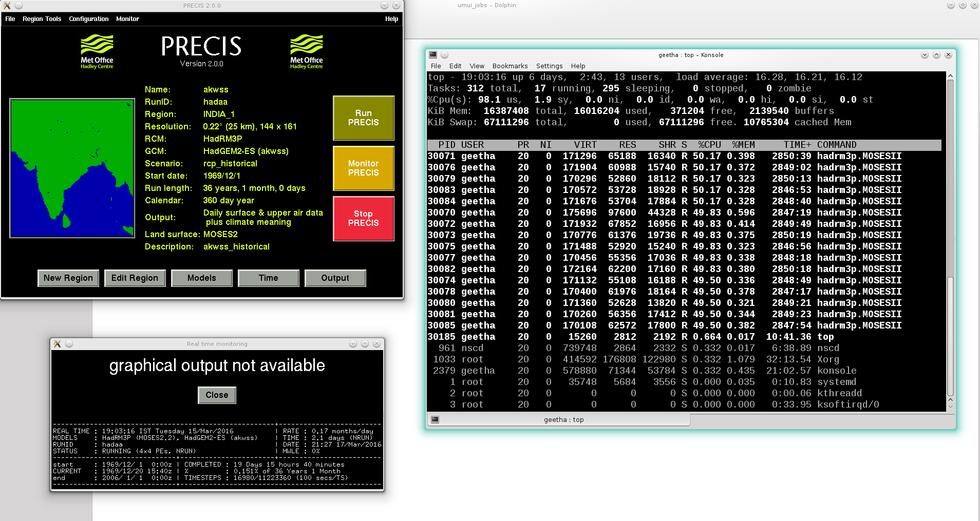
Task: Click the Time button in PRECIS
Action: (x=269, y=278)
